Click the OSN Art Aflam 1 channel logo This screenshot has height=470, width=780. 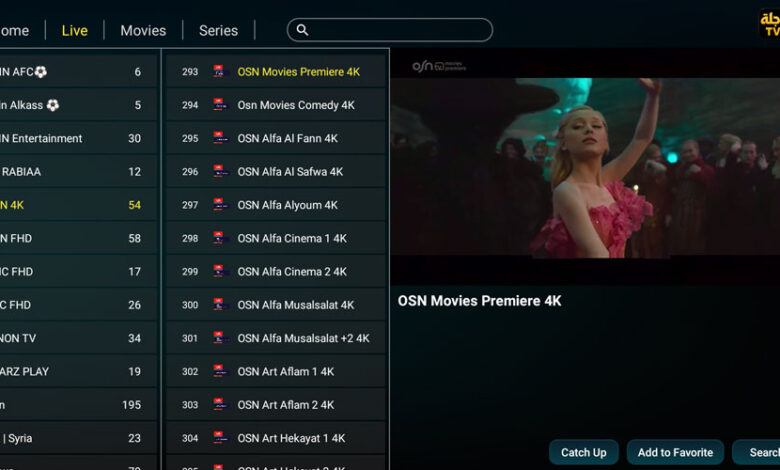click(221, 372)
